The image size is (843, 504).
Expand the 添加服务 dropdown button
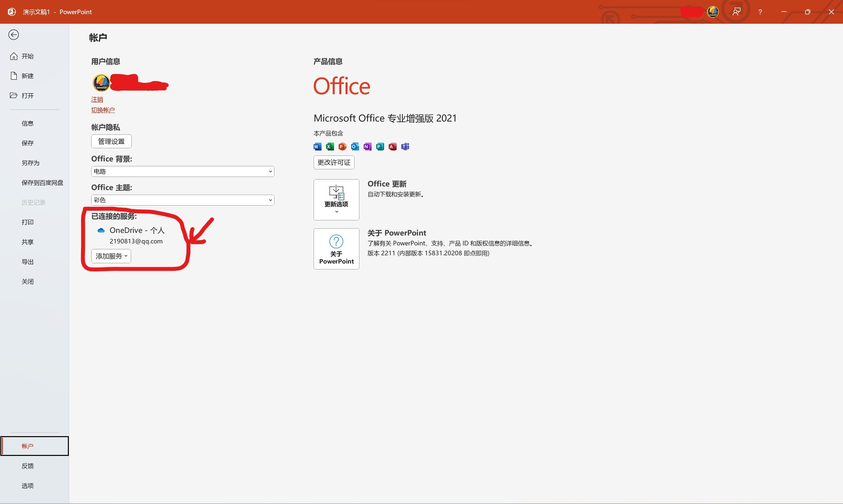tap(111, 256)
